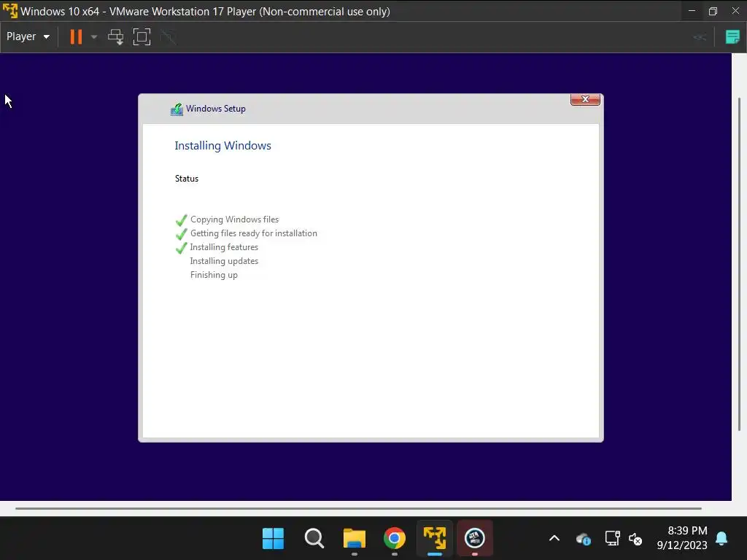Screen dimensions: 747x560
Task: Open network status tray icon
Action: [x=612, y=539]
